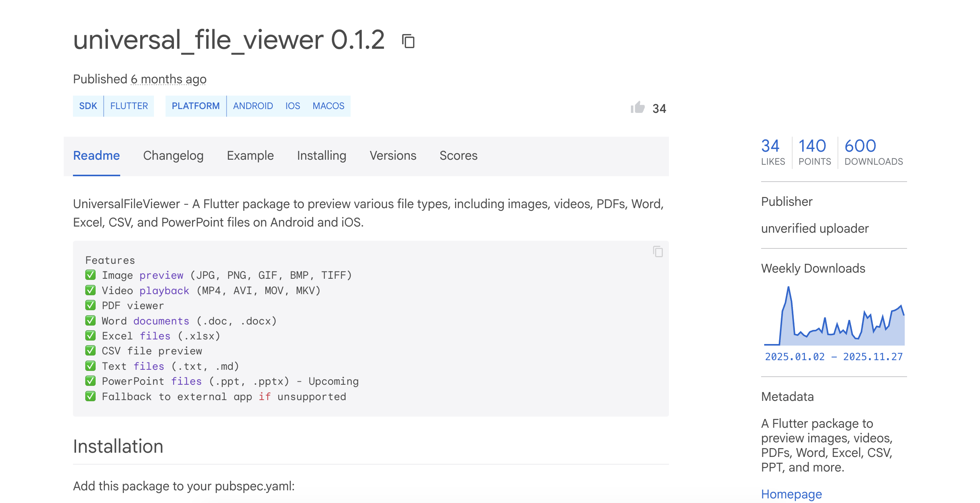Click the 140 POINTS score
980x503 pixels.
coord(814,152)
